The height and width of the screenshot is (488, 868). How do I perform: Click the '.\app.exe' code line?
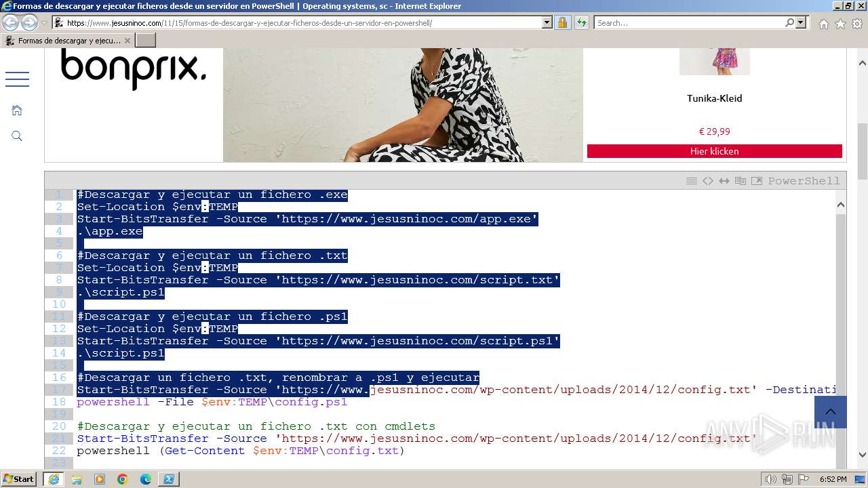tap(110, 231)
